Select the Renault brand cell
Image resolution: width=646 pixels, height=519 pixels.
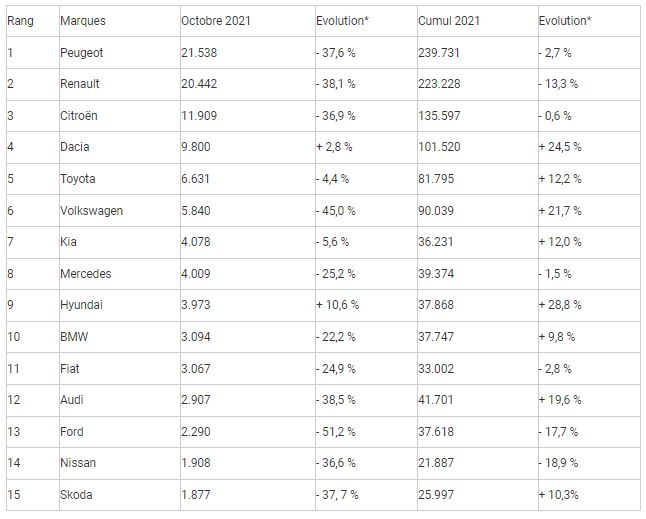(80, 84)
